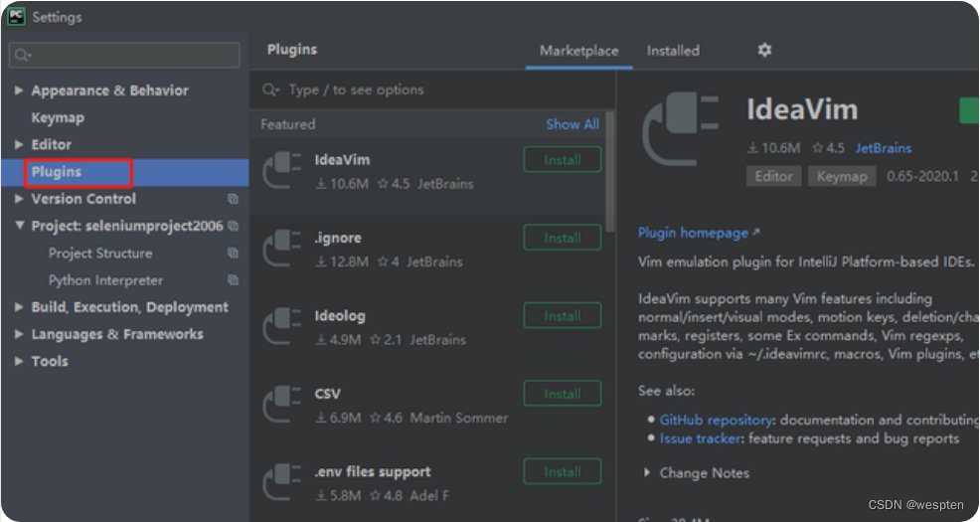
Task: Click Martin Sommer vendor text
Action: pos(459,418)
